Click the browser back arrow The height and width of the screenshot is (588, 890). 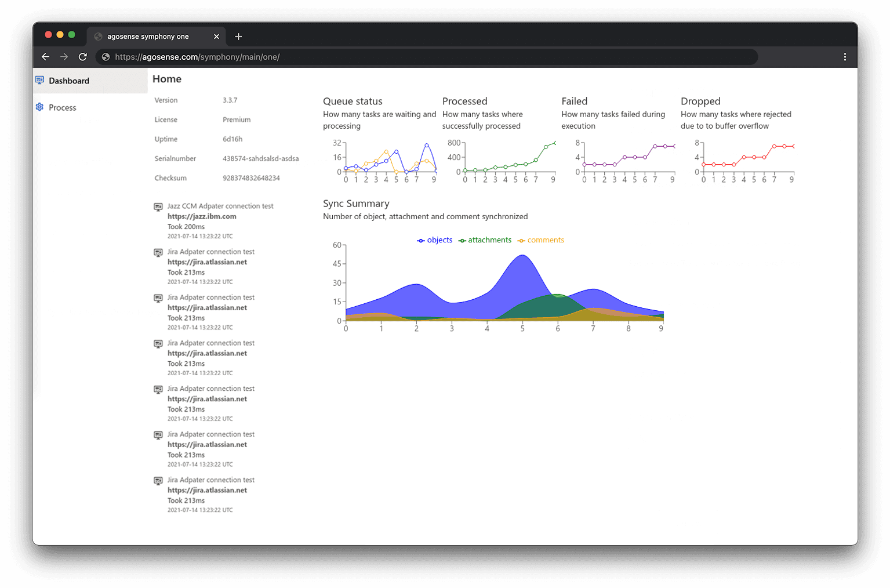[x=45, y=57]
